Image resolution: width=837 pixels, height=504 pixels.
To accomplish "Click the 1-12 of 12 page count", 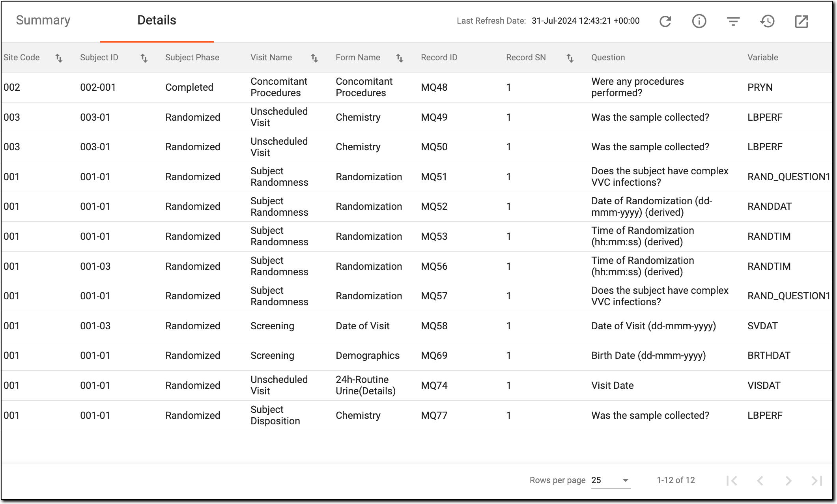I will click(x=676, y=480).
